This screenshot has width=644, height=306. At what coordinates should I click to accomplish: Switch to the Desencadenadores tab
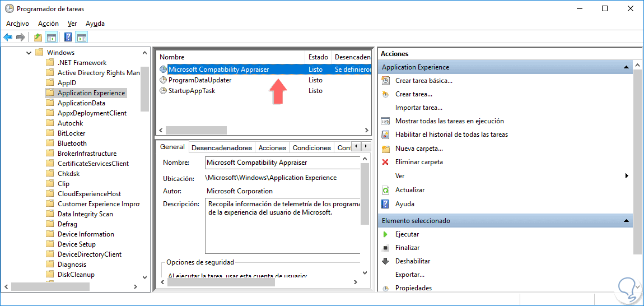[x=222, y=147]
